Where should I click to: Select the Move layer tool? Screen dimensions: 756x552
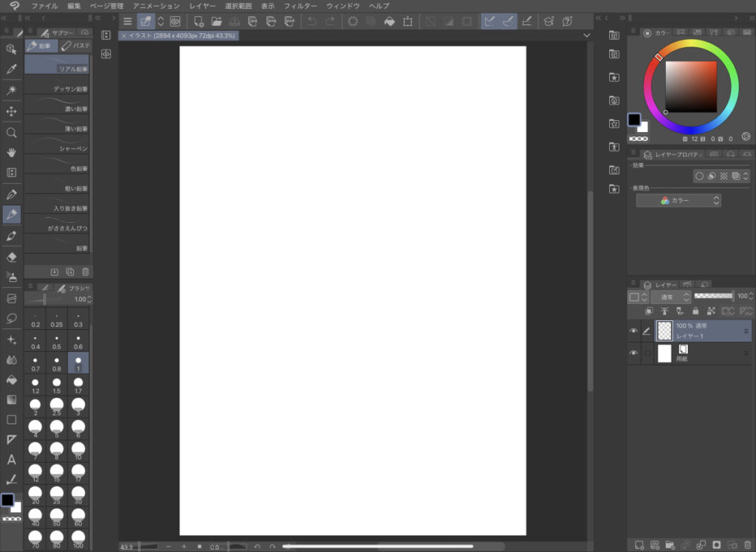[x=11, y=111]
